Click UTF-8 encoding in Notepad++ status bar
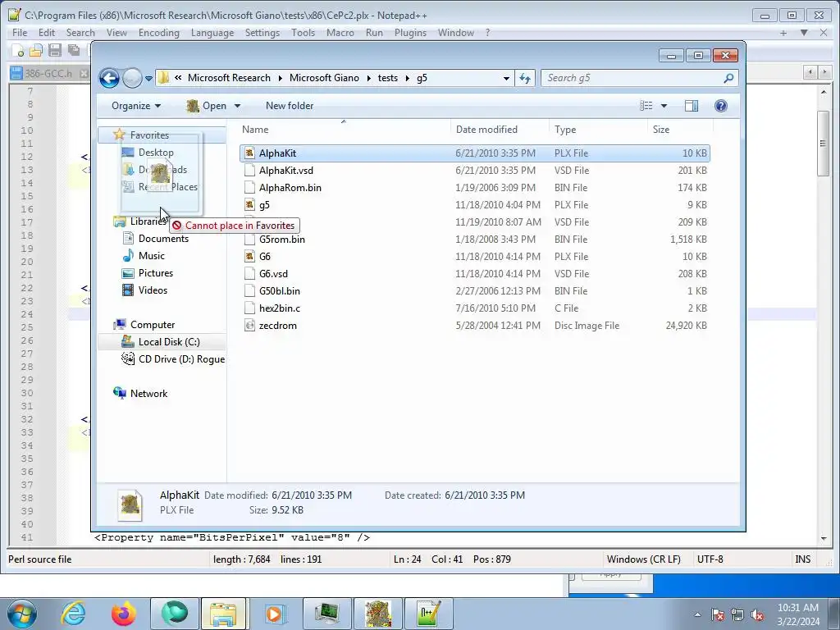The height and width of the screenshot is (630, 840). pyautogui.click(x=710, y=559)
